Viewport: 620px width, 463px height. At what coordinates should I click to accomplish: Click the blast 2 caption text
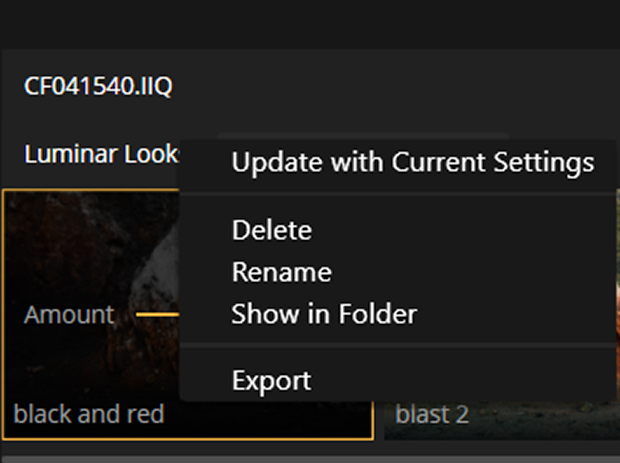[x=432, y=415]
